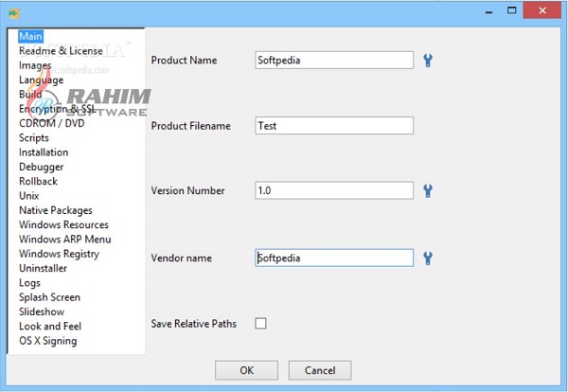Minimize the settings dialog window
This screenshot has width=568, height=392.
tap(489, 10)
